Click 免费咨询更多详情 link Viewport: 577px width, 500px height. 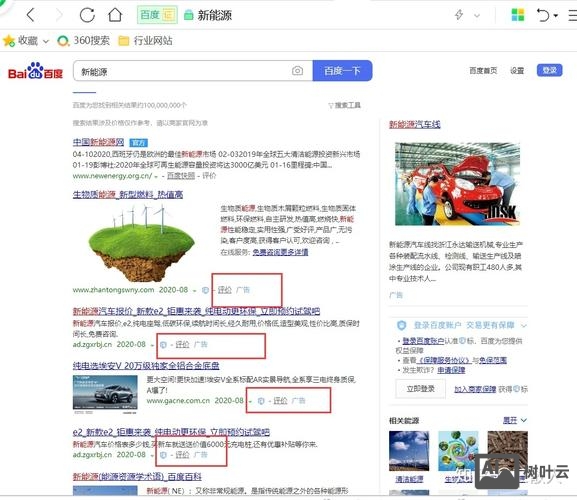280,252
